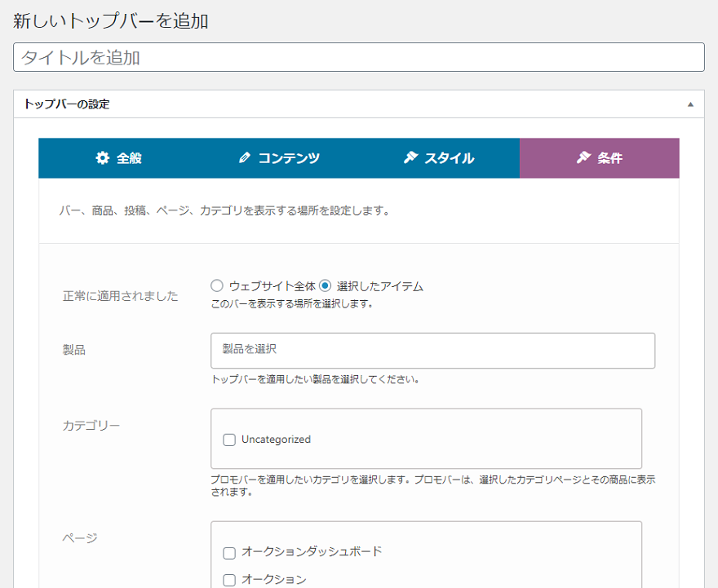Click the 製品 field label
718x588 pixels.
point(73,350)
